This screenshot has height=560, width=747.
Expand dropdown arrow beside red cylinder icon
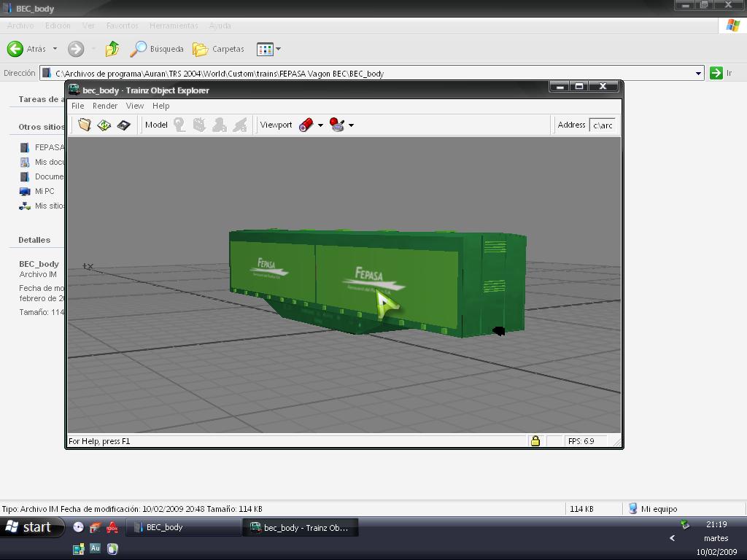(x=320, y=125)
